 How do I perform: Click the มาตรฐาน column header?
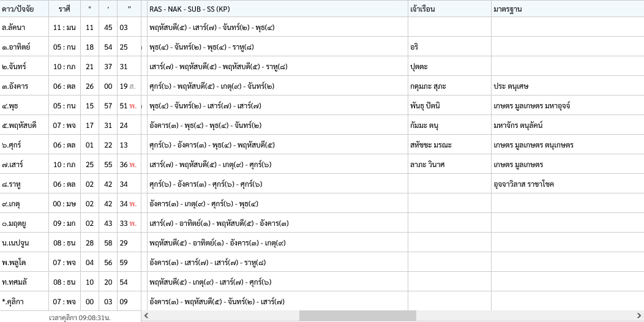[567, 9]
